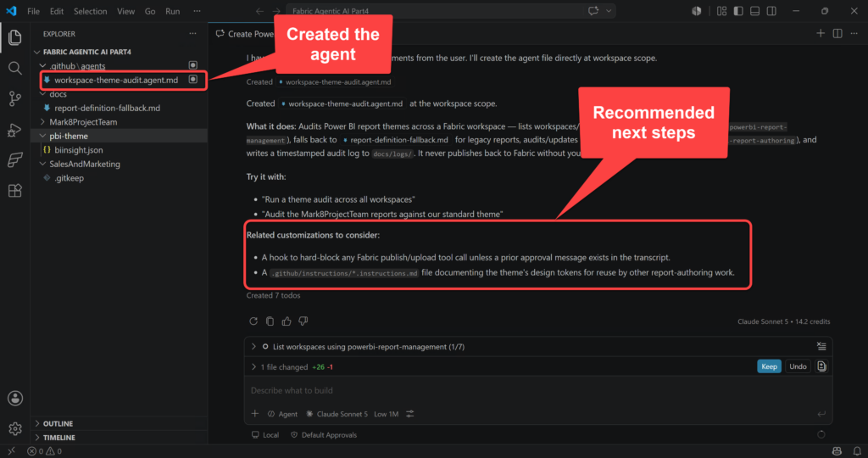Open the Source Control view
868x458 pixels.
[x=15, y=98]
